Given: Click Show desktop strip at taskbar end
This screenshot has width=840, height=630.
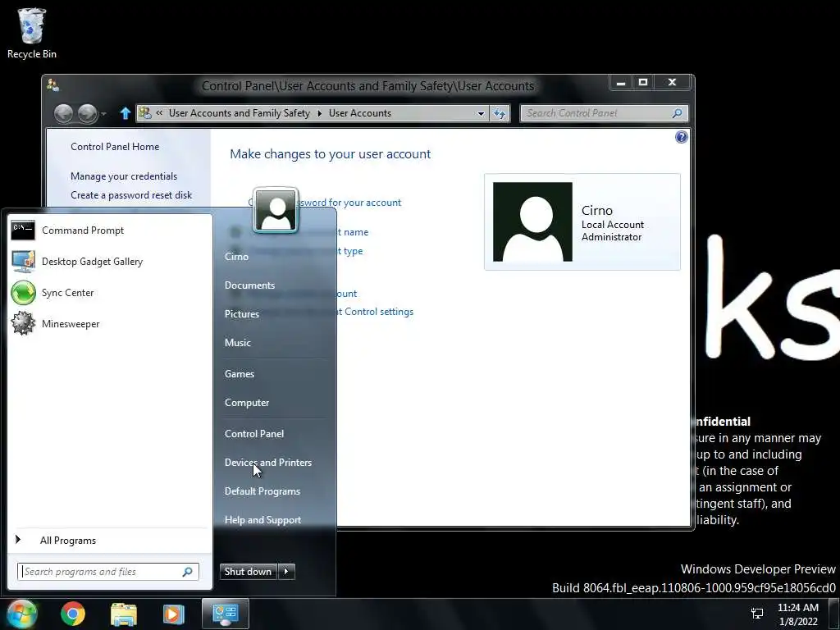Looking at the screenshot, I should point(835,614).
